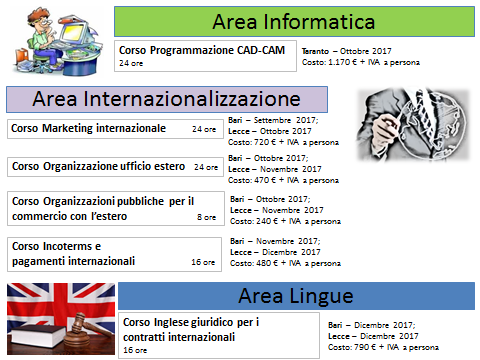Click the businessman holding globe image
The height and width of the screenshot is (360, 480).
pos(413,125)
